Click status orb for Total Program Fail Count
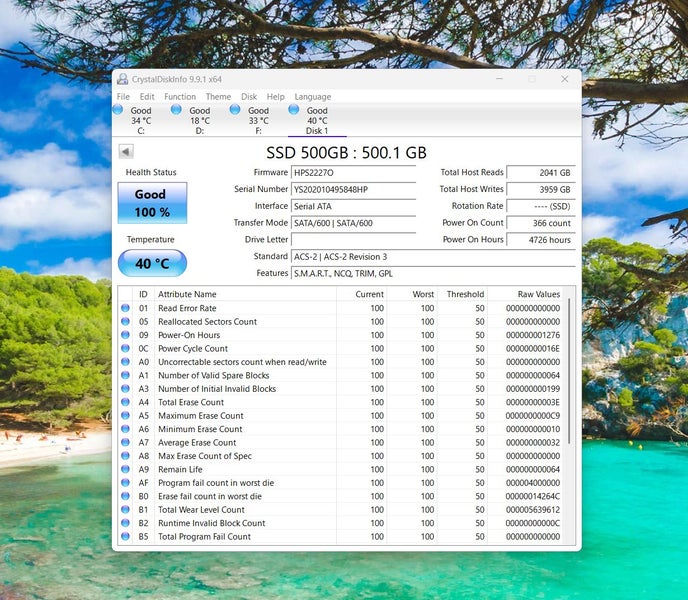 (x=125, y=536)
